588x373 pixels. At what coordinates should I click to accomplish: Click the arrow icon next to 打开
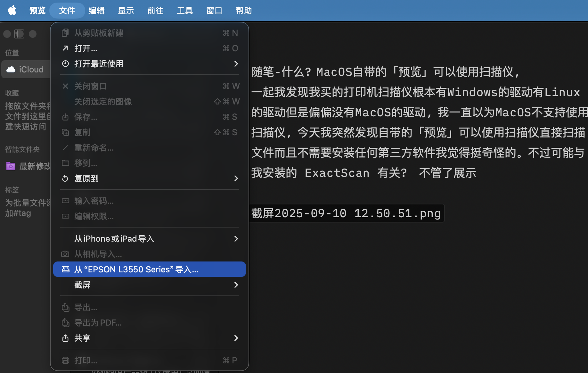coord(65,48)
